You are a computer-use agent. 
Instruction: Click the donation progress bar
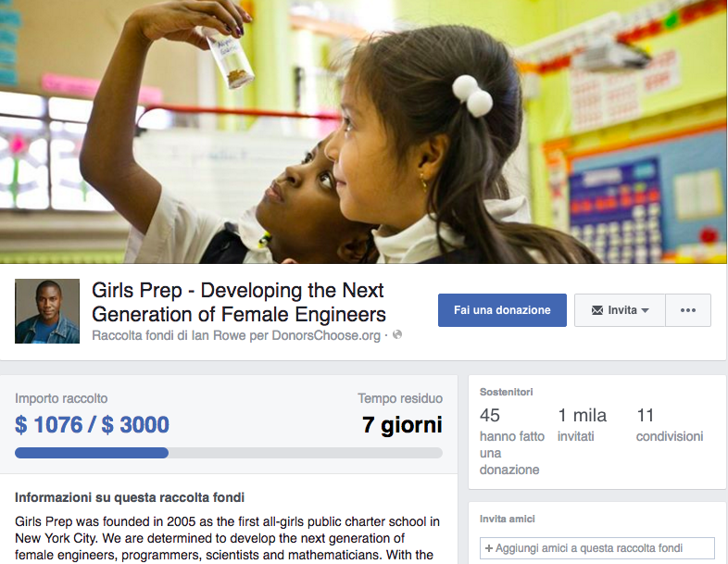coord(229,453)
